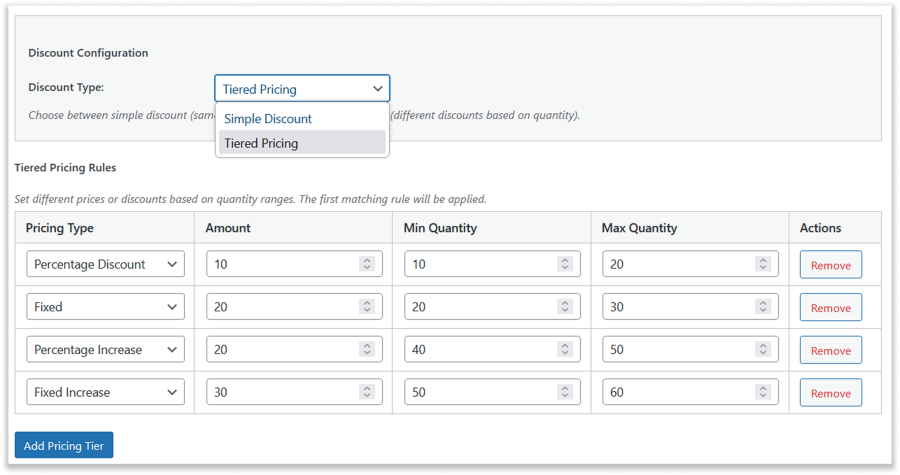Viewport: 900px width, 475px height.
Task: Click stepper arrows of Fixed row Max Quantity
Action: click(763, 306)
